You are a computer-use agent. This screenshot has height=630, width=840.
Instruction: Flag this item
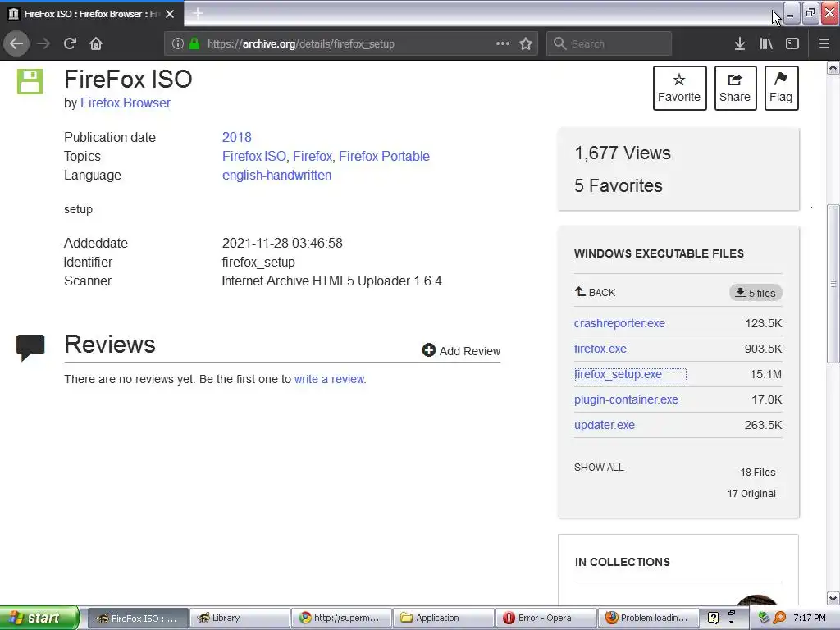(x=781, y=89)
